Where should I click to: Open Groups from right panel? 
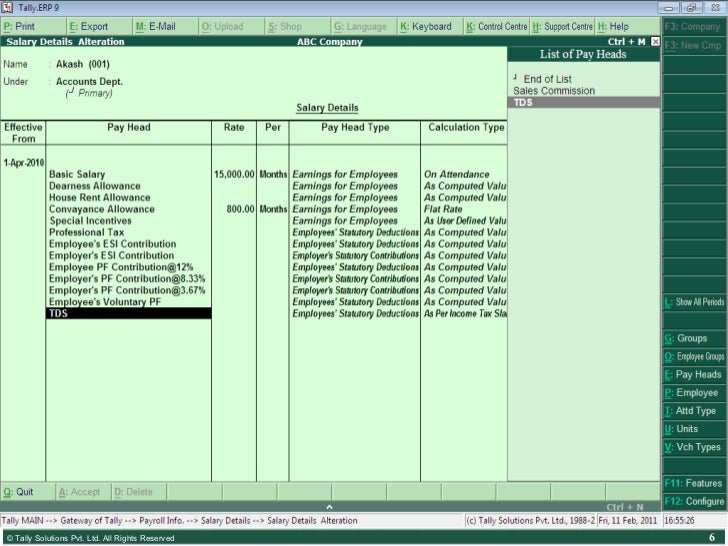point(693,338)
